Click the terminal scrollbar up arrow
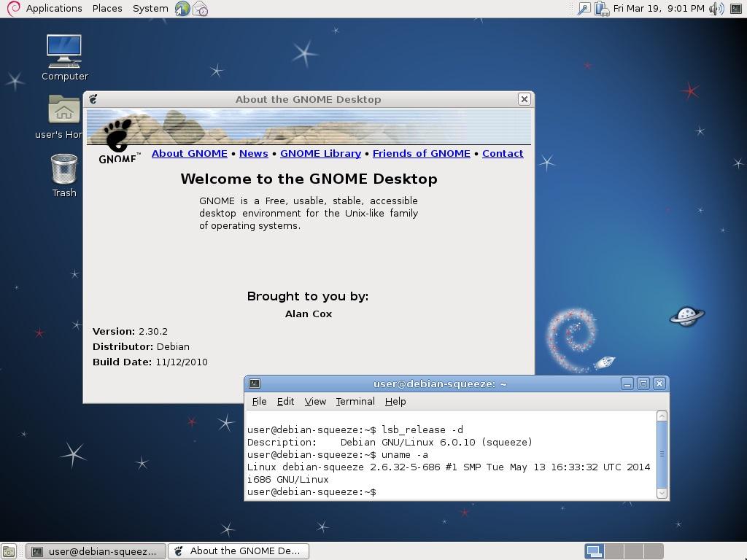The height and width of the screenshot is (560, 747). (662, 416)
